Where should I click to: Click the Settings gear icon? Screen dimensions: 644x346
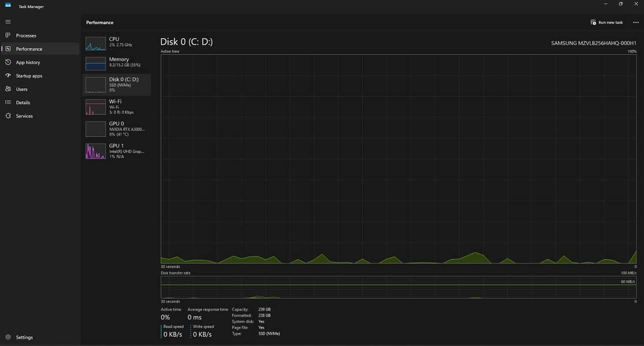coord(8,337)
